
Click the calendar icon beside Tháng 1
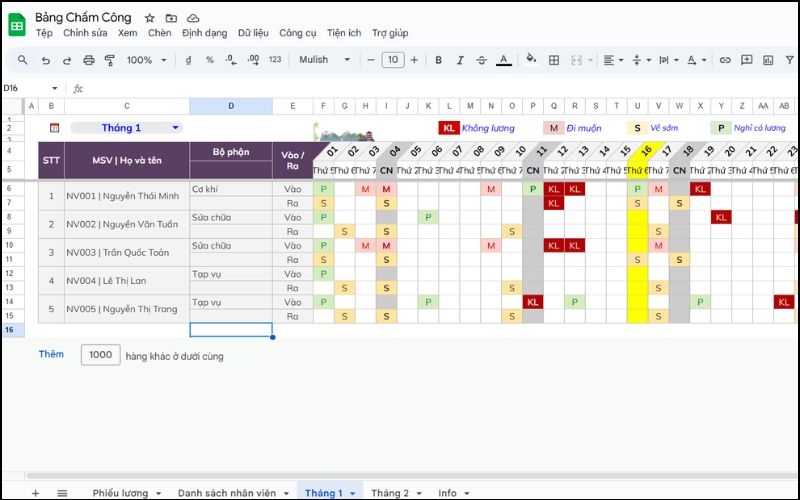tap(54, 128)
